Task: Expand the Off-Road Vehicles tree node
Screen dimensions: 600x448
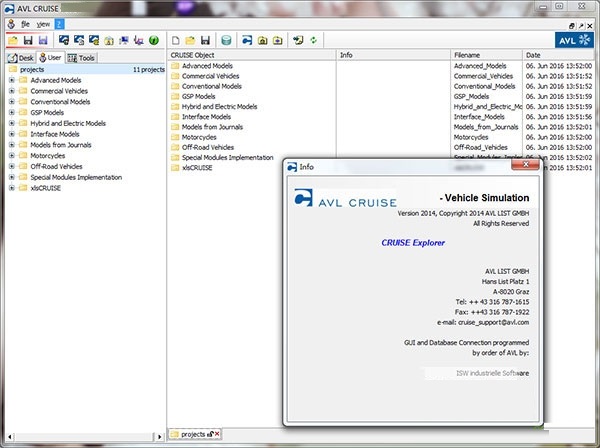Action: [11, 166]
